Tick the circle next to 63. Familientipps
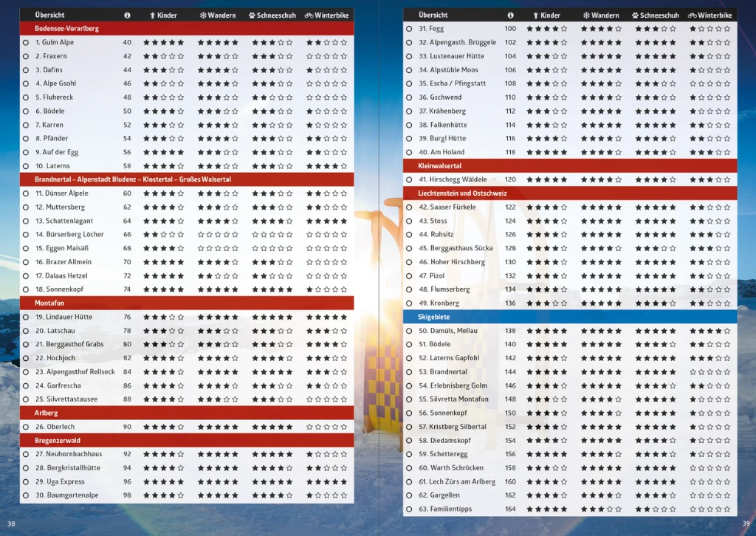The image size is (756, 536). 408,509
